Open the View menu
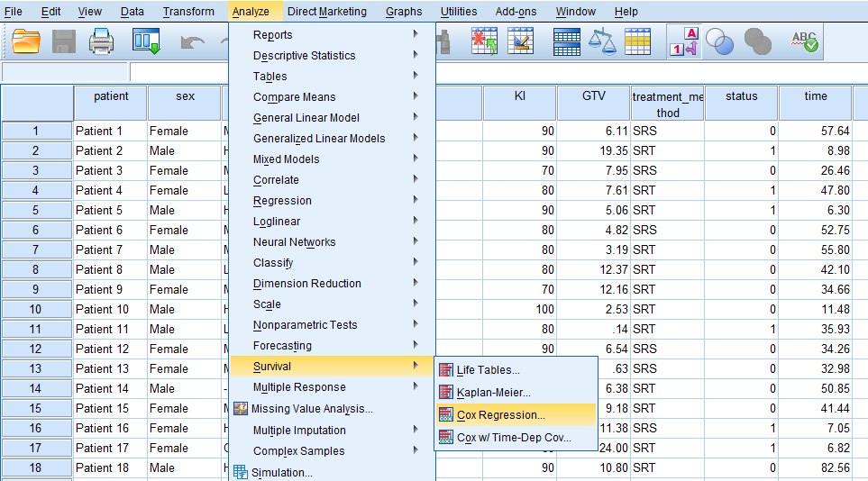Viewport: 868px width, 481px height. (89, 11)
